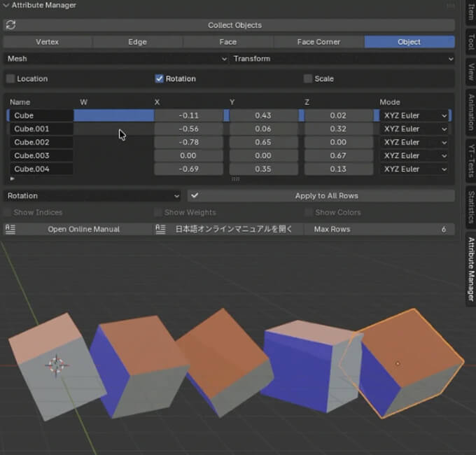Screen dimensions: 476x455
Task: Open the Transform dropdown
Action: [x=342, y=59]
